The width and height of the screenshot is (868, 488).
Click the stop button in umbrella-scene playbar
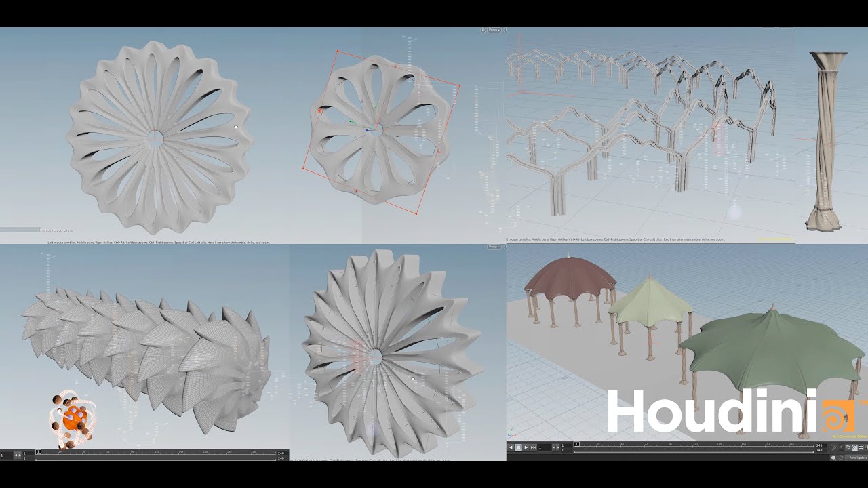[x=518, y=447]
